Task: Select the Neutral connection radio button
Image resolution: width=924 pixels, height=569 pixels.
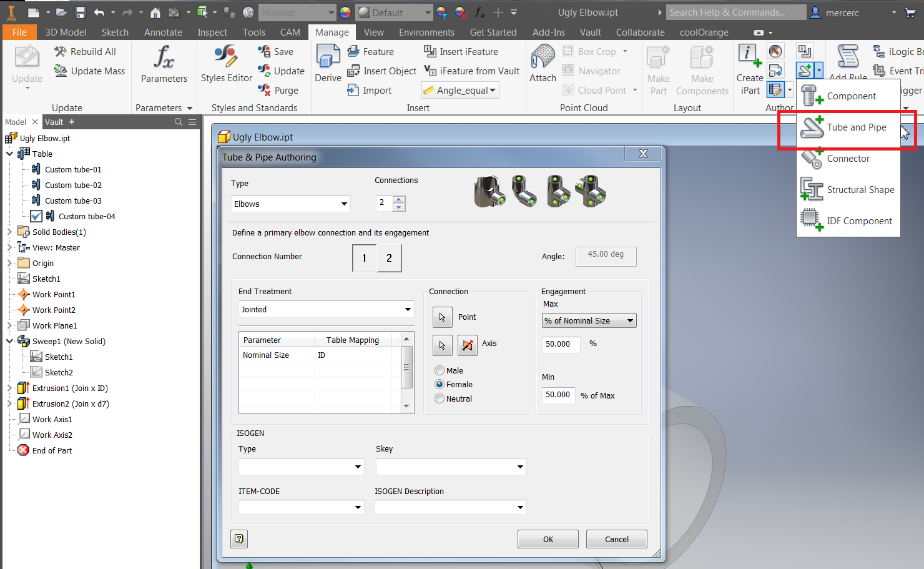Action: point(440,398)
